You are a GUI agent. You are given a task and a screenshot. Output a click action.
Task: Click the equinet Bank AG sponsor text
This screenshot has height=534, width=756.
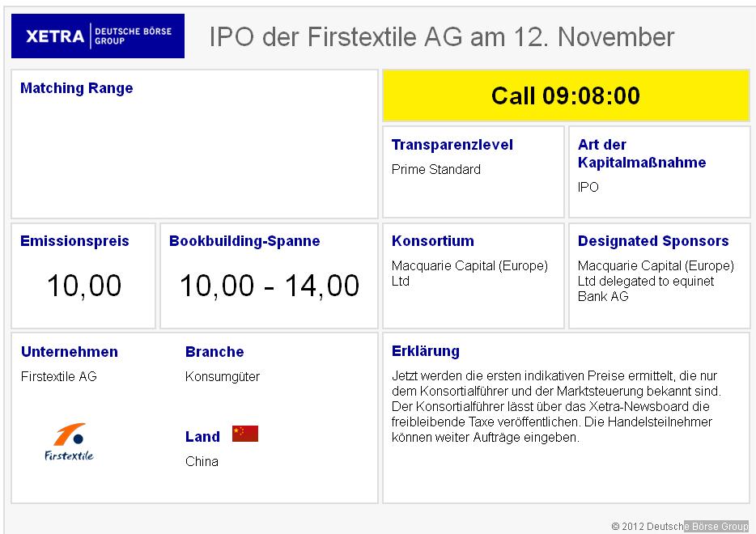pos(646,289)
